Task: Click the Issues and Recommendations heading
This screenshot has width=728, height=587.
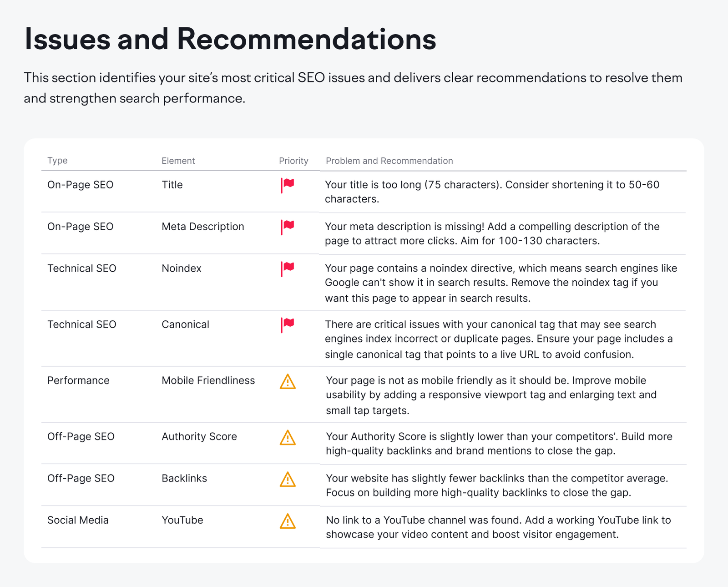Action: pos(230,39)
